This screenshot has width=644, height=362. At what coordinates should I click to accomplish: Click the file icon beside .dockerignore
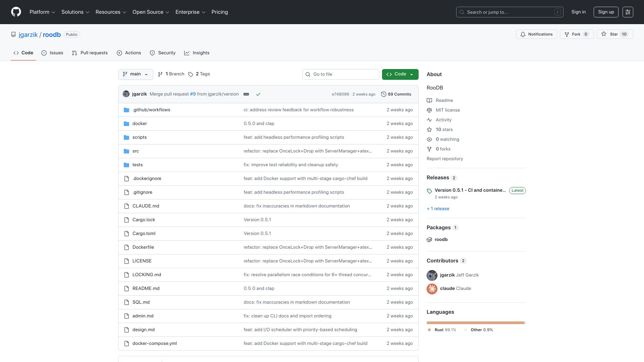pyautogui.click(x=126, y=179)
